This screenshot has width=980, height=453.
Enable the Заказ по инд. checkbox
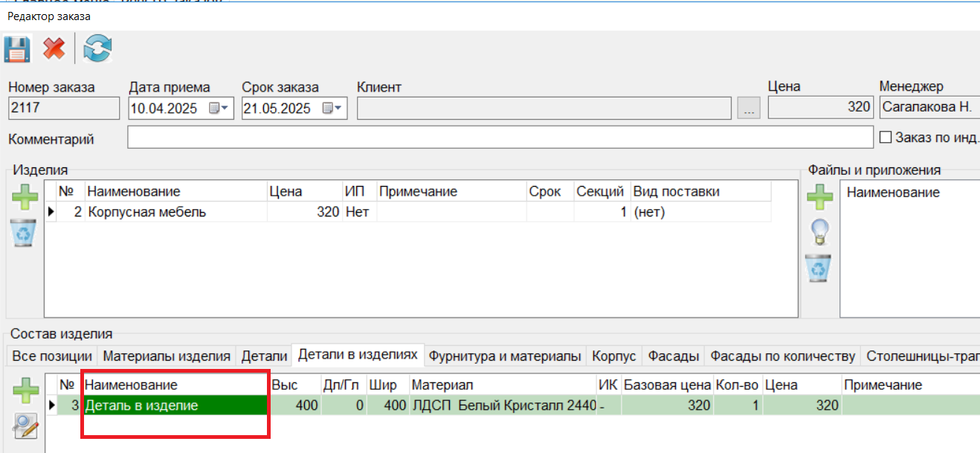click(886, 138)
